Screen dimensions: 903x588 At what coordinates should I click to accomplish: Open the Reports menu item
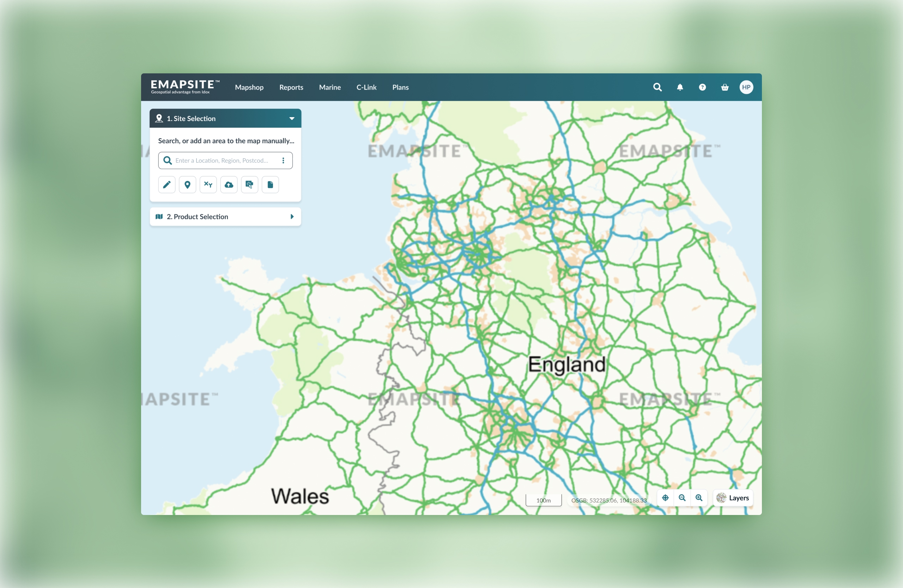click(x=291, y=87)
